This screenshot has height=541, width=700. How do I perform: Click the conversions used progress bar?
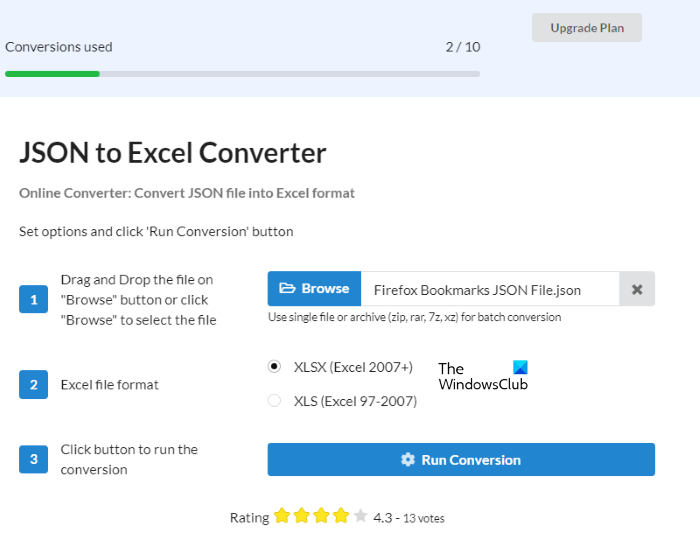(x=242, y=73)
